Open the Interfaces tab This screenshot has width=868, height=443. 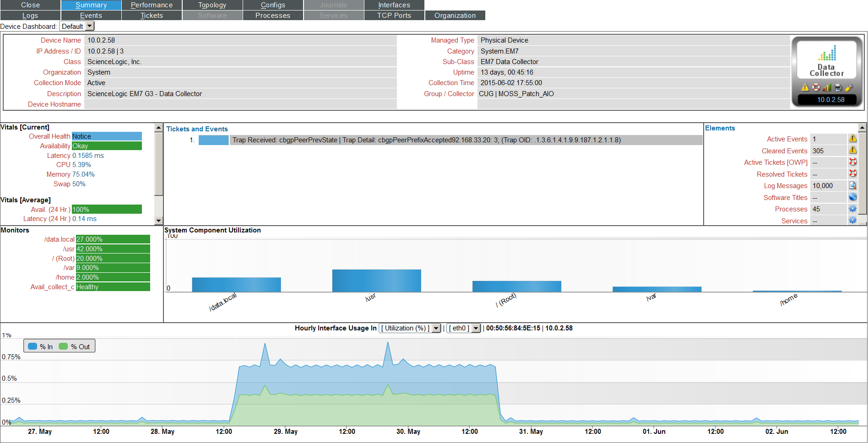click(394, 5)
